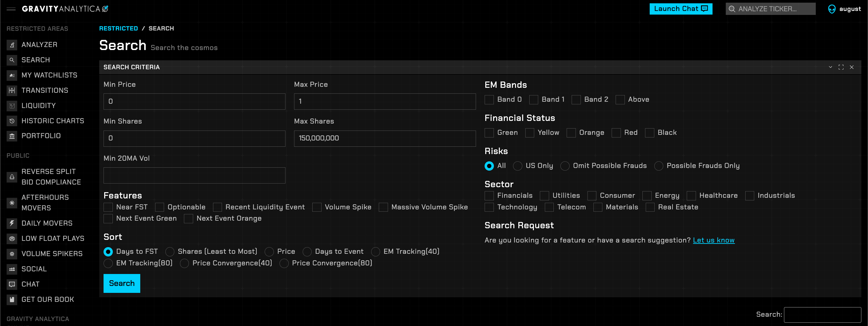This screenshot has width=868, height=326.
Task: Click the Max Shares input field
Action: pos(385,138)
